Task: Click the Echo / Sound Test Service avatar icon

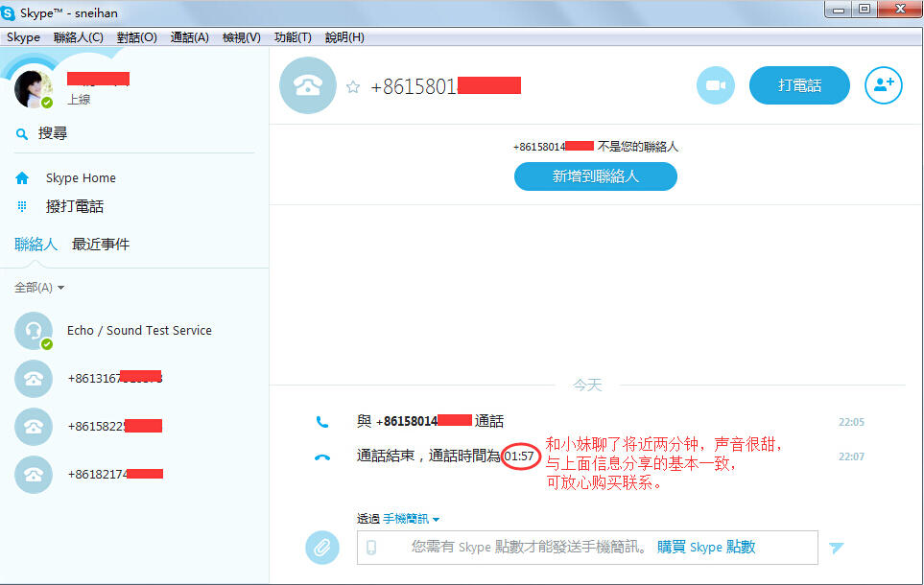Action: tap(34, 331)
